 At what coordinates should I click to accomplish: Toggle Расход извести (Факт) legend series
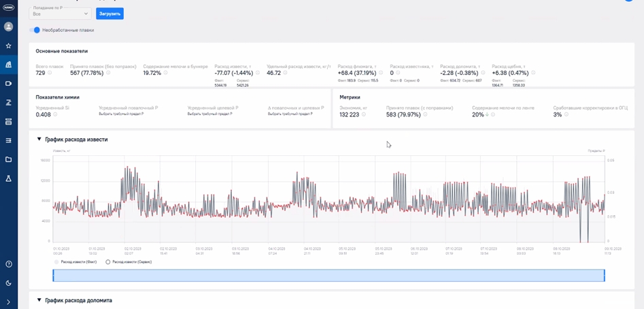click(75, 262)
